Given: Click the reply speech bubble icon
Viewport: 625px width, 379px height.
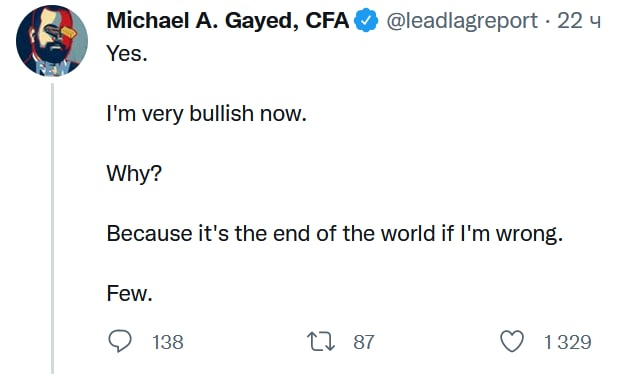Looking at the screenshot, I should (x=120, y=342).
